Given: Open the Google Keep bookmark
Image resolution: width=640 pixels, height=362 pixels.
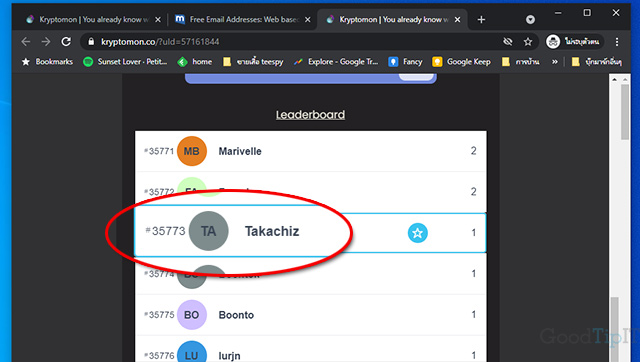Looking at the screenshot, I should click(x=462, y=62).
